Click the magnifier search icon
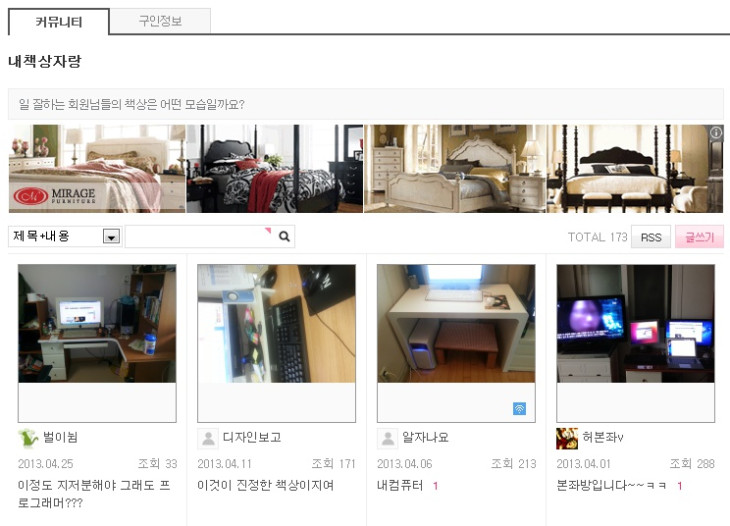This screenshot has width=730, height=526. tap(284, 236)
